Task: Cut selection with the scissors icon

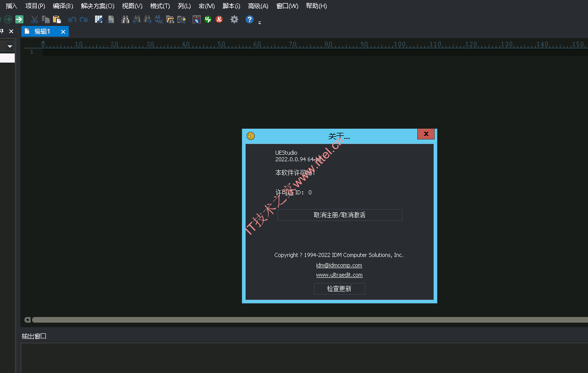Action: tap(35, 19)
